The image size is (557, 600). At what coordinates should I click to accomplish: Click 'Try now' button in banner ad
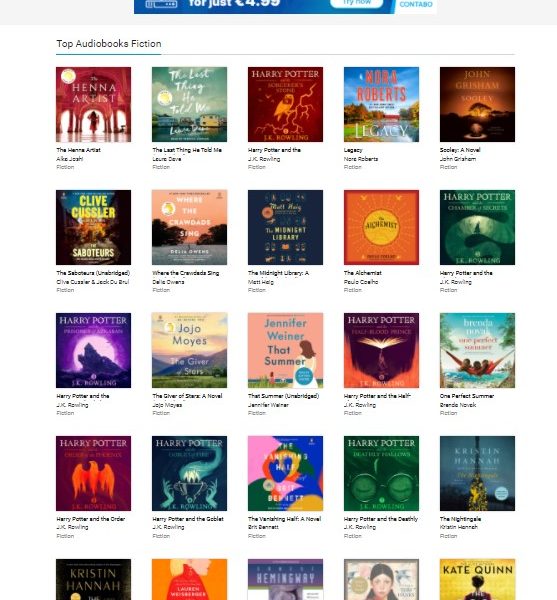[x=357, y=3]
